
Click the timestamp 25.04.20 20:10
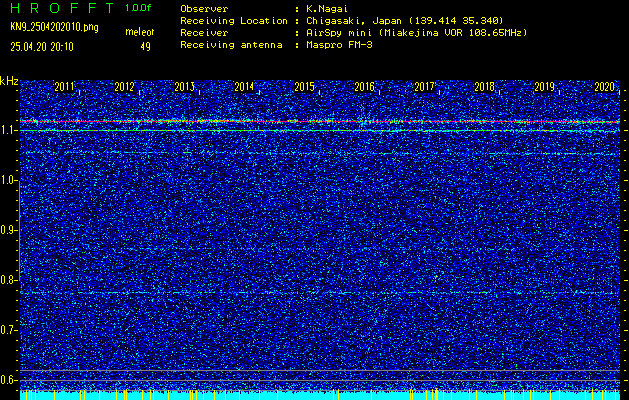(42, 47)
